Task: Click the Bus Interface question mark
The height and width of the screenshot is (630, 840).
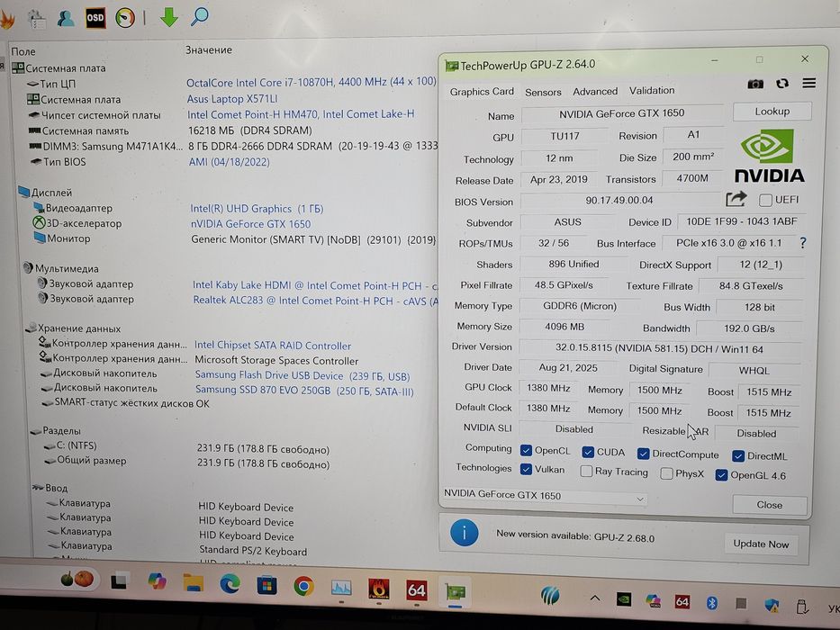Action: (x=802, y=243)
